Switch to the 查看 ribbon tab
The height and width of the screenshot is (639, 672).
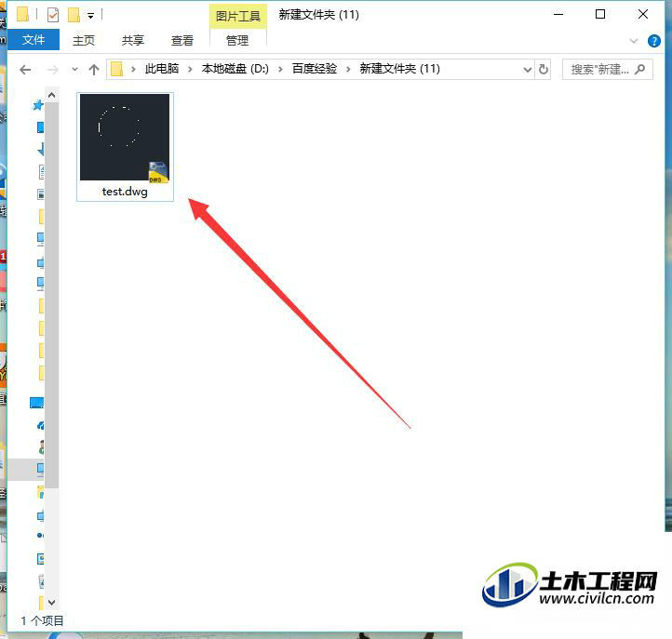pyautogui.click(x=182, y=40)
